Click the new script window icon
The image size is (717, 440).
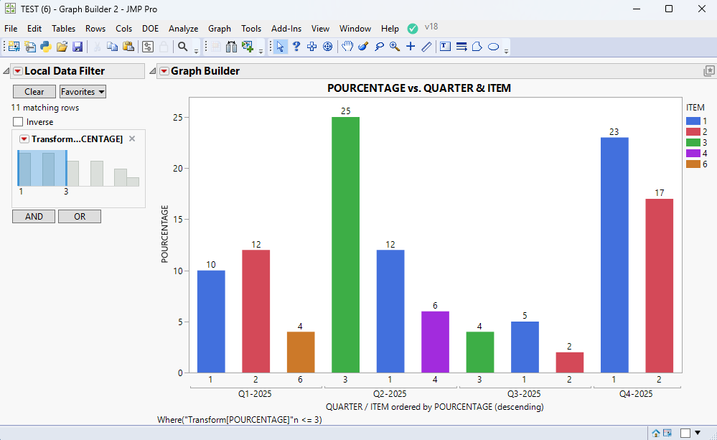coord(30,47)
